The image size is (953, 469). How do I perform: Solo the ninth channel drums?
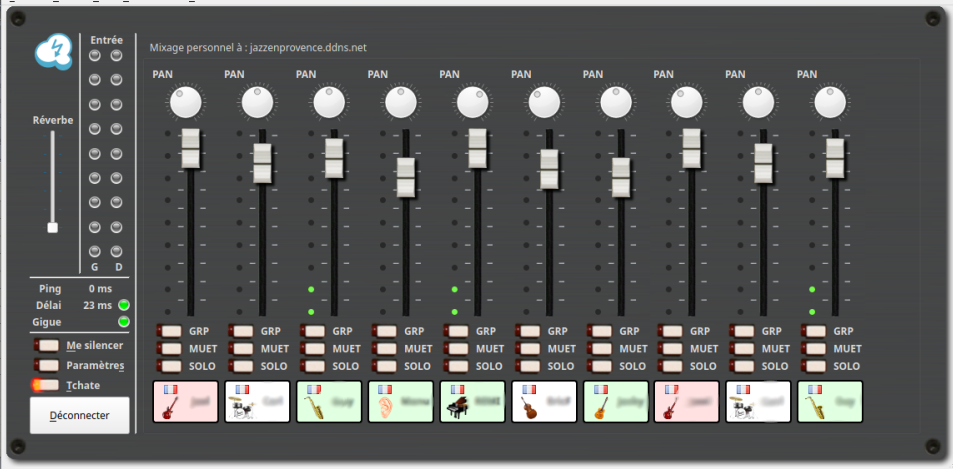(x=743, y=366)
